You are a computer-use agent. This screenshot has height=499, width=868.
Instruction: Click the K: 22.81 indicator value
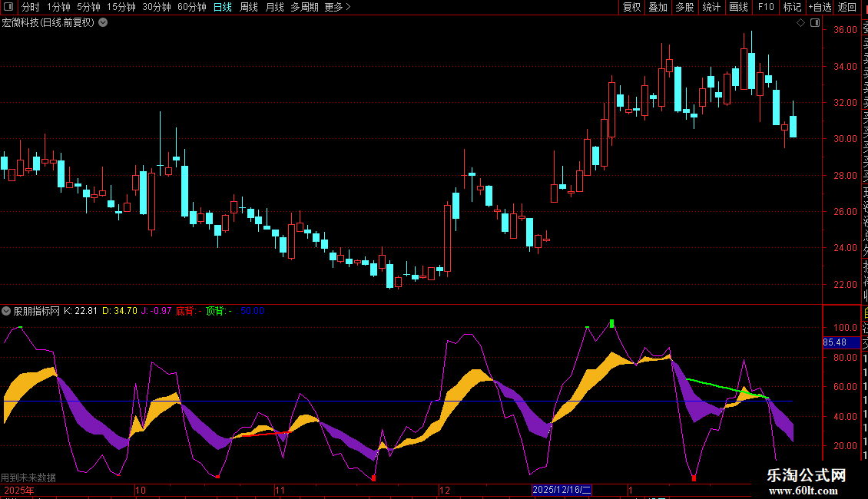coord(80,311)
